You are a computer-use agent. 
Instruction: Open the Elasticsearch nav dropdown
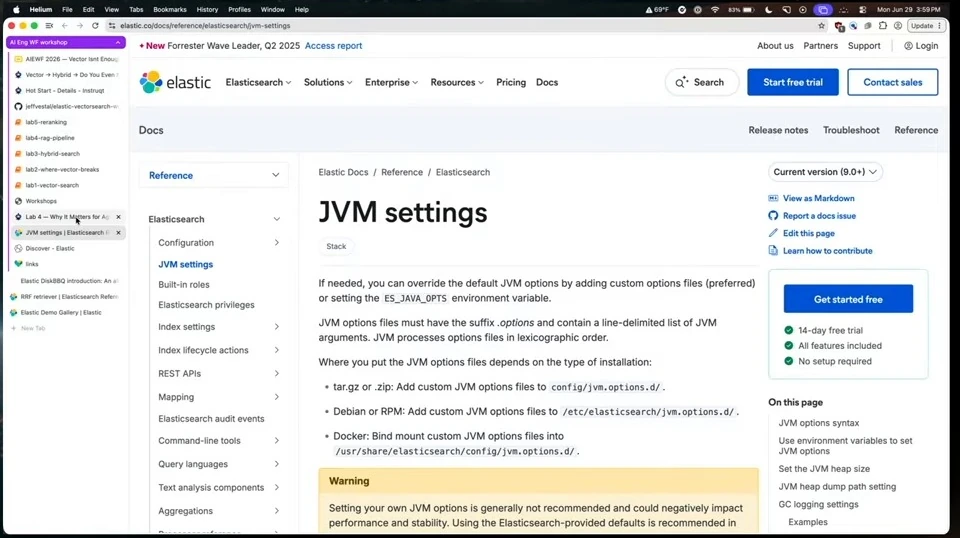tap(258, 82)
